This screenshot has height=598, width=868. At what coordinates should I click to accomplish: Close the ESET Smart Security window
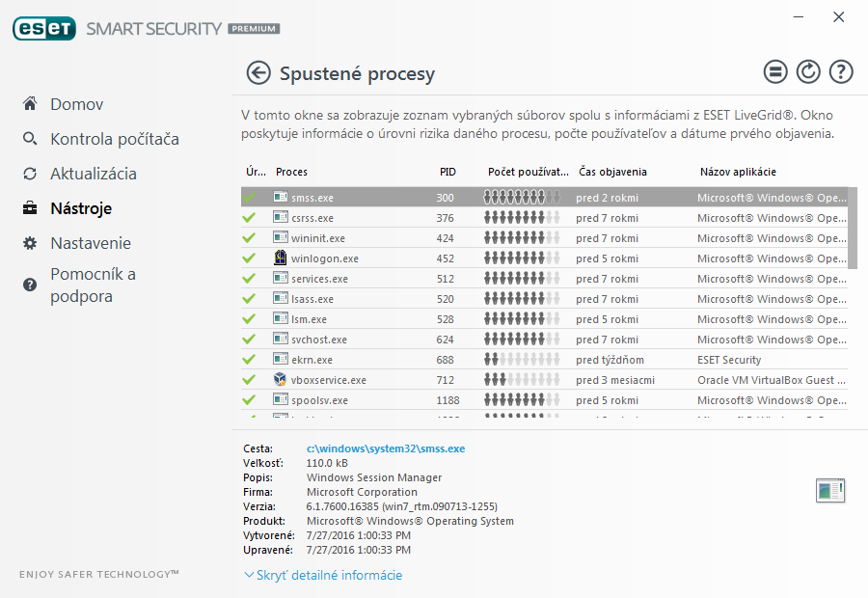click(x=839, y=17)
